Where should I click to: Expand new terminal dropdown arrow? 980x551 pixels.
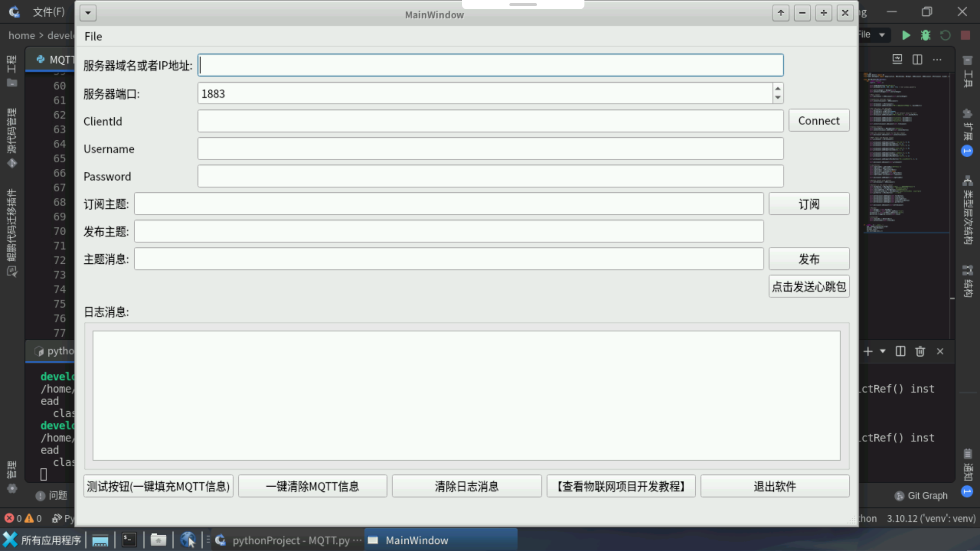point(883,352)
